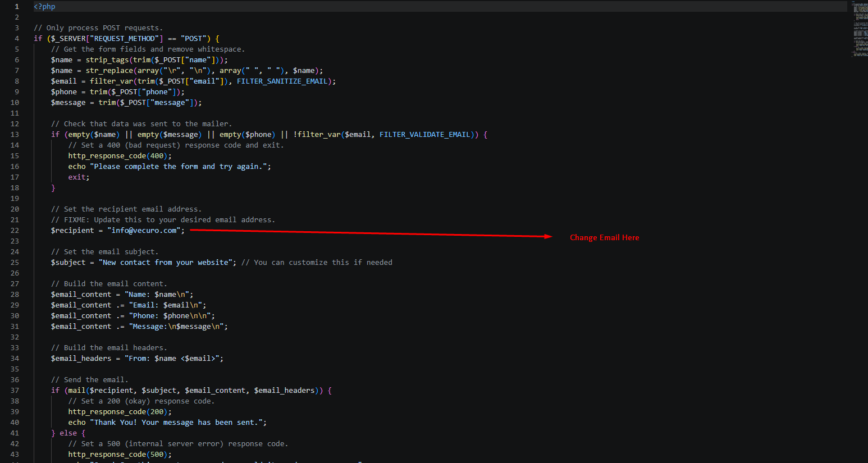Click "Email: $email\n" string on line 29
This screenshot has height=463, width=868.
pos(168,305)
